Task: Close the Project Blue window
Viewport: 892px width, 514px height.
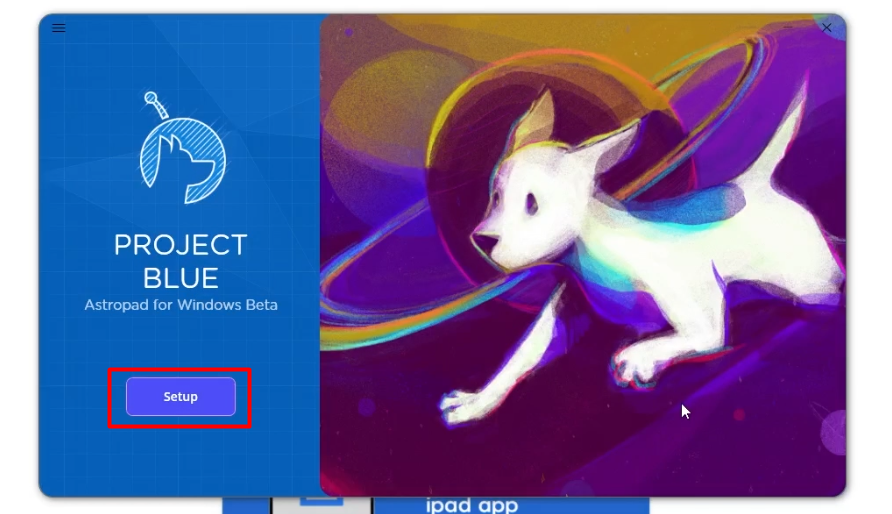Action: 827,27
